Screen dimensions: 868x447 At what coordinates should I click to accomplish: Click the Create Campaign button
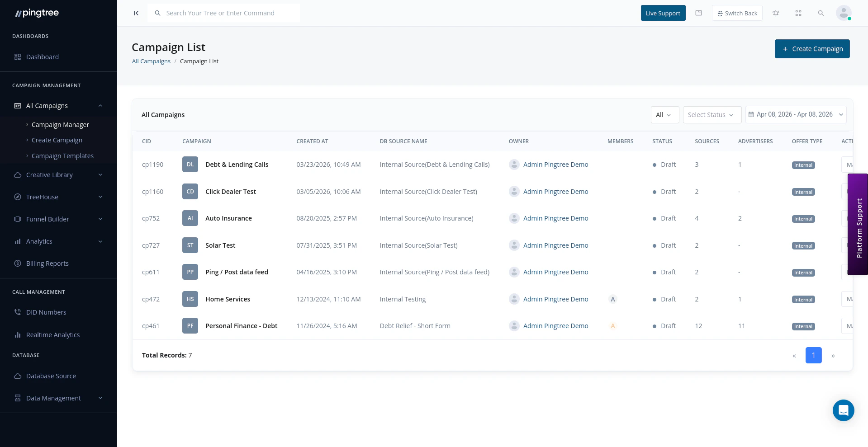[x=812, y=49]
